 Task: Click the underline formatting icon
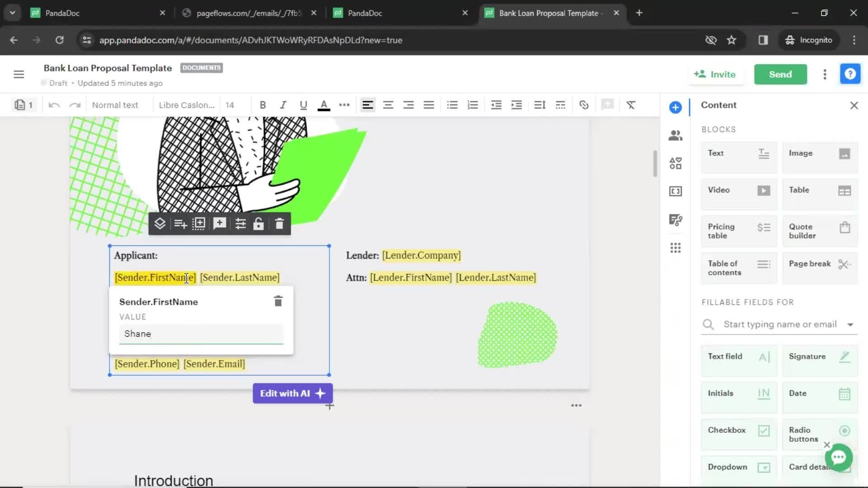[303, 105]
